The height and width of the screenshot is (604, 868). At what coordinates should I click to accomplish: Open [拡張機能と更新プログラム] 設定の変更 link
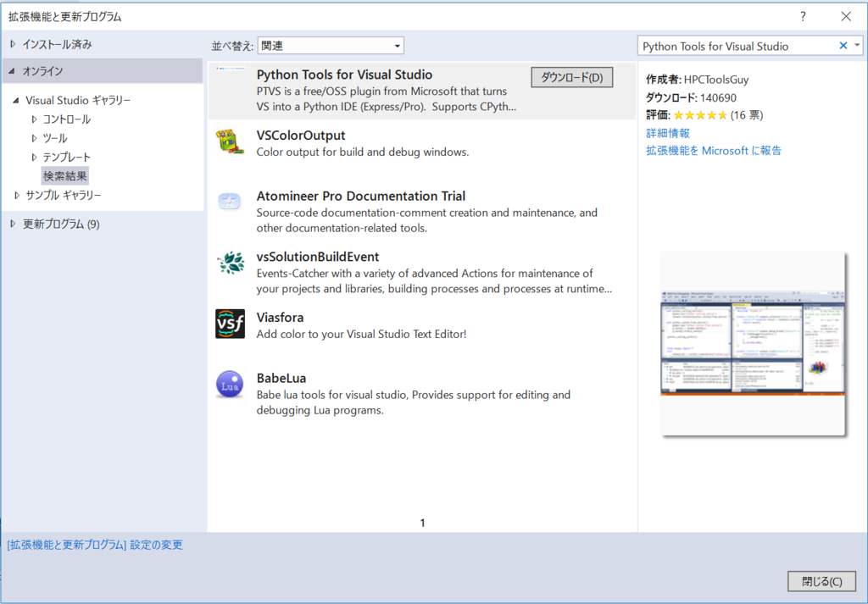point(95,545)
